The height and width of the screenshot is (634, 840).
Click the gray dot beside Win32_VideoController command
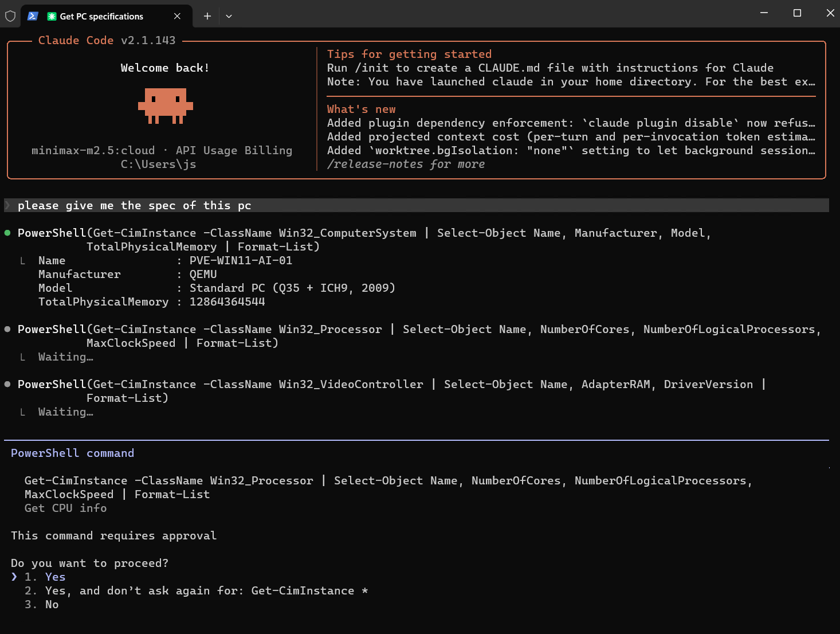[7, 384]
